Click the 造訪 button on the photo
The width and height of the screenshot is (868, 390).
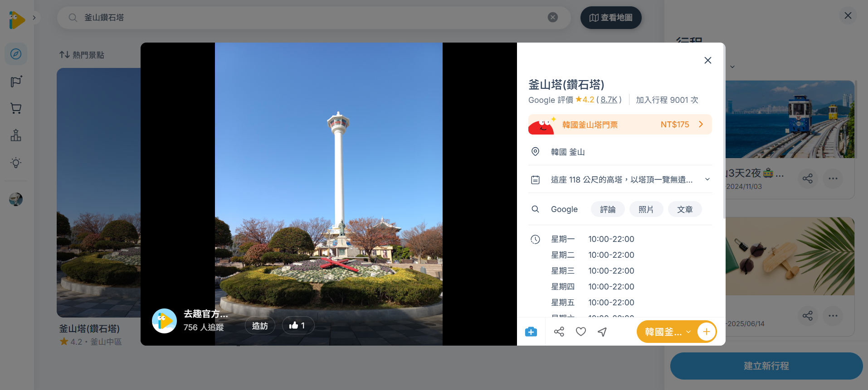coord(260,326)
